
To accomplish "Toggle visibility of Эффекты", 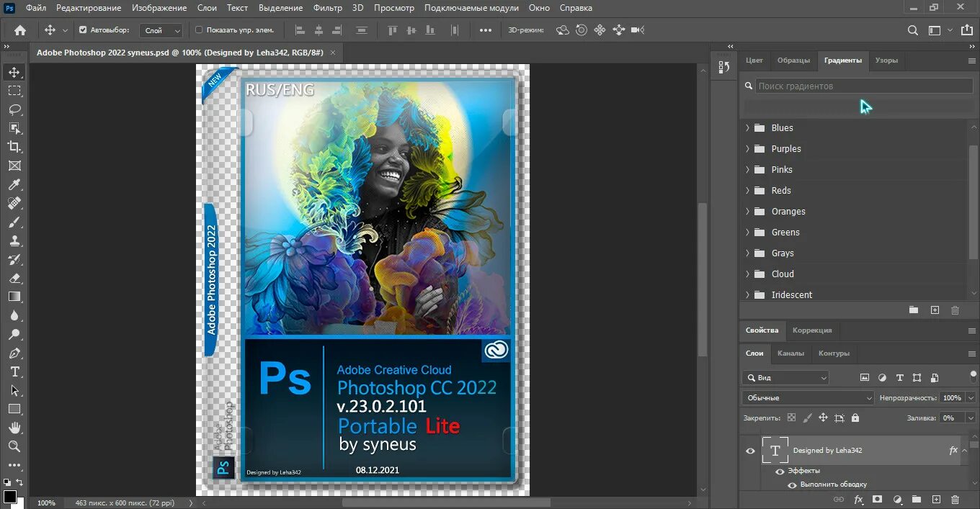I will pos(780,471).
